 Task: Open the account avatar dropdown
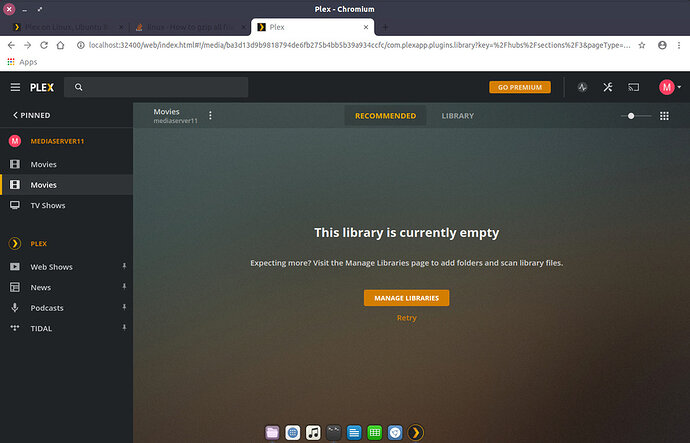pos(670,87)
